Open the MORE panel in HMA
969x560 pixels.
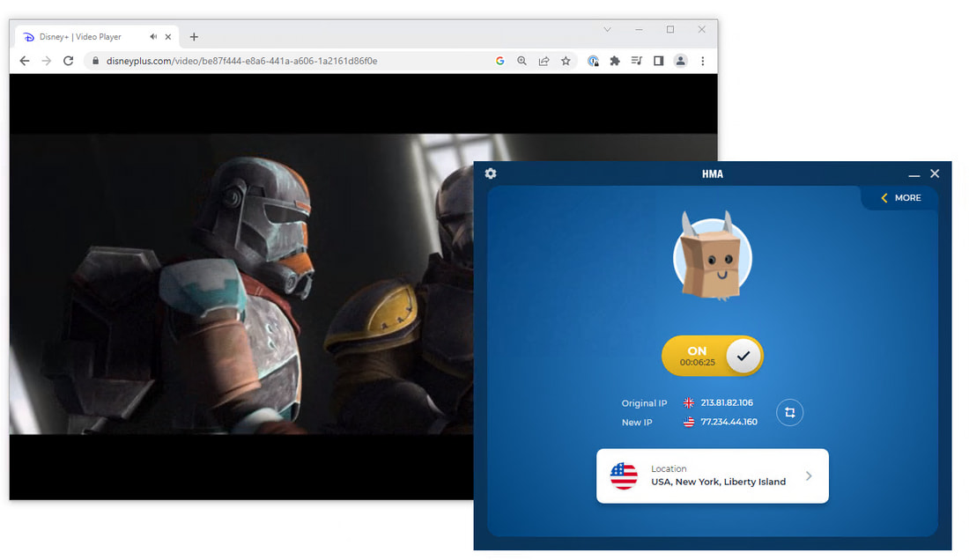pyautogui.click(x=901, y=197)
